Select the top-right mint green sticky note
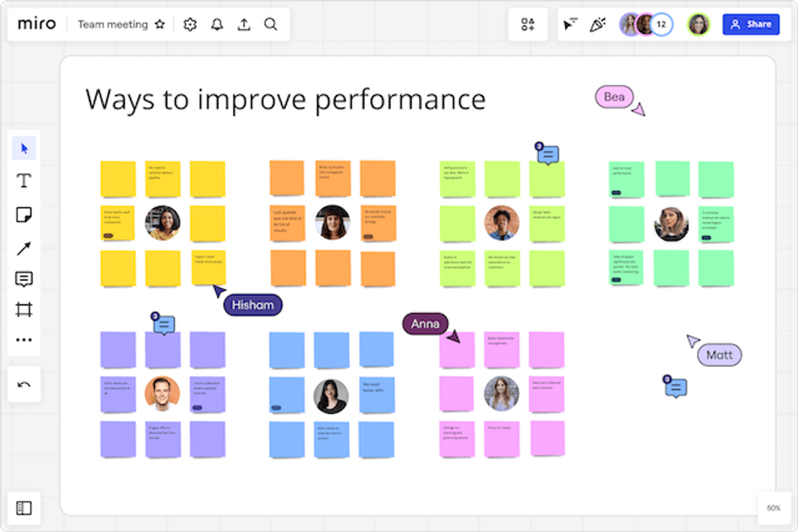Image resolution: width=798 pixels, height=532 pixels. (716, 179)
